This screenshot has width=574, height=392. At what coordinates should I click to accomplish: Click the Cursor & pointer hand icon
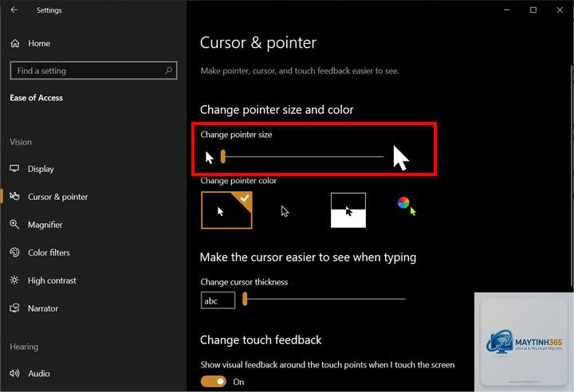pos(14,196)
